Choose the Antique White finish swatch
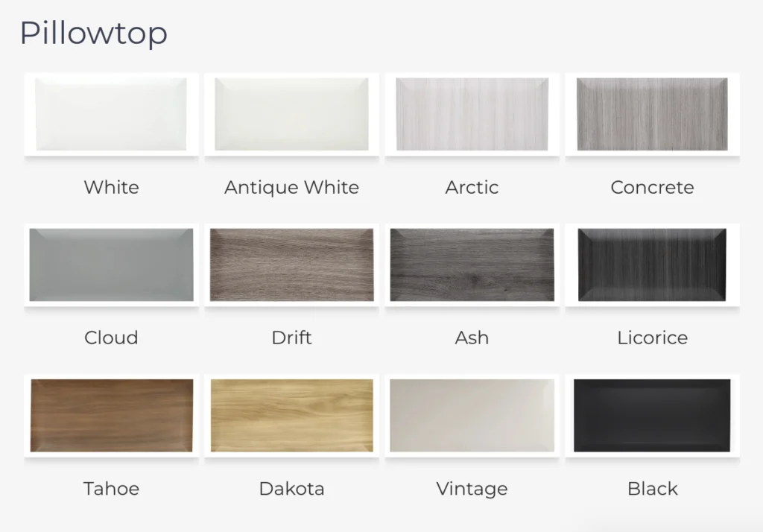Screen dimensions: 763x532 (291, 115)
